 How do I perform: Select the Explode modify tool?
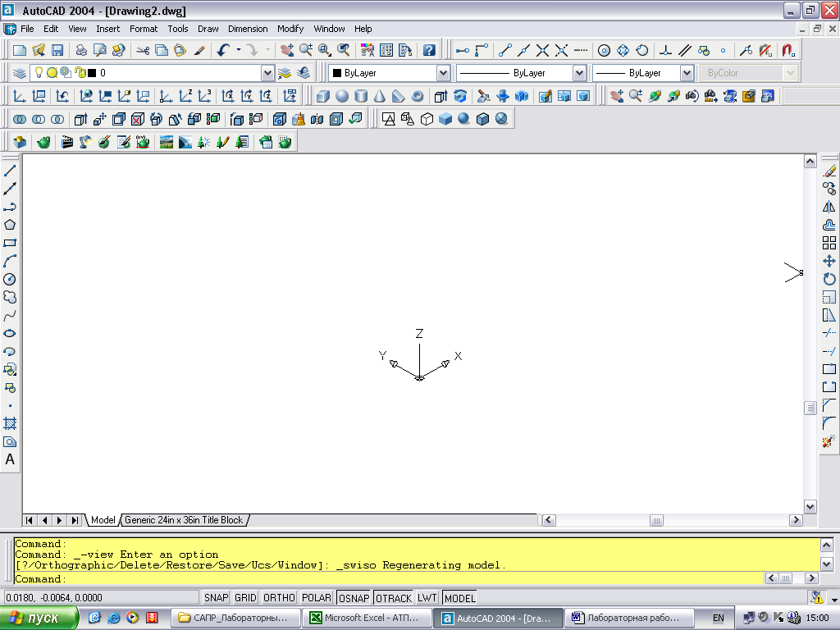click(829, 442)
